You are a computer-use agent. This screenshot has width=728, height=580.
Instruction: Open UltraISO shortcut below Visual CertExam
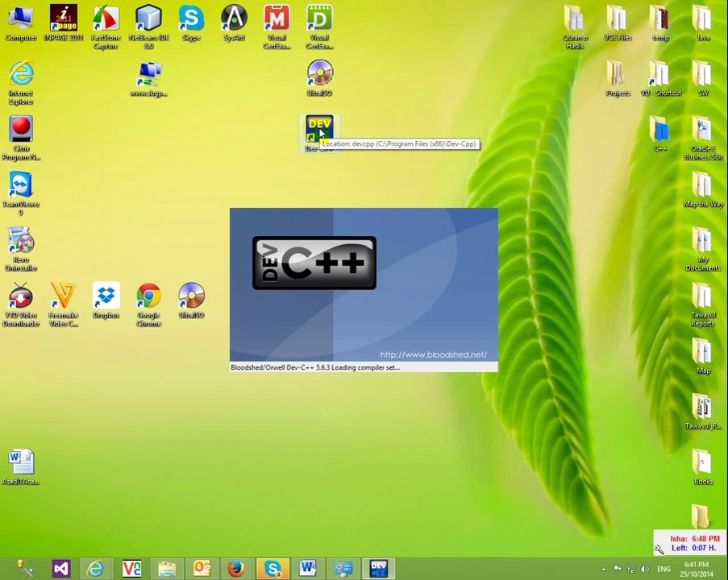coord(319,78)
